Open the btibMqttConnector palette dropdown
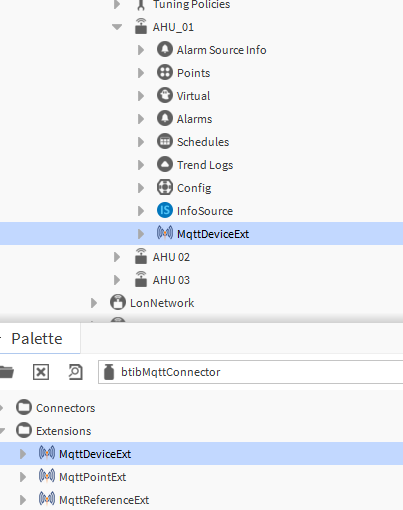Image resolution: width=403 pixels, height=510 pixels. [x=251, y=372]
